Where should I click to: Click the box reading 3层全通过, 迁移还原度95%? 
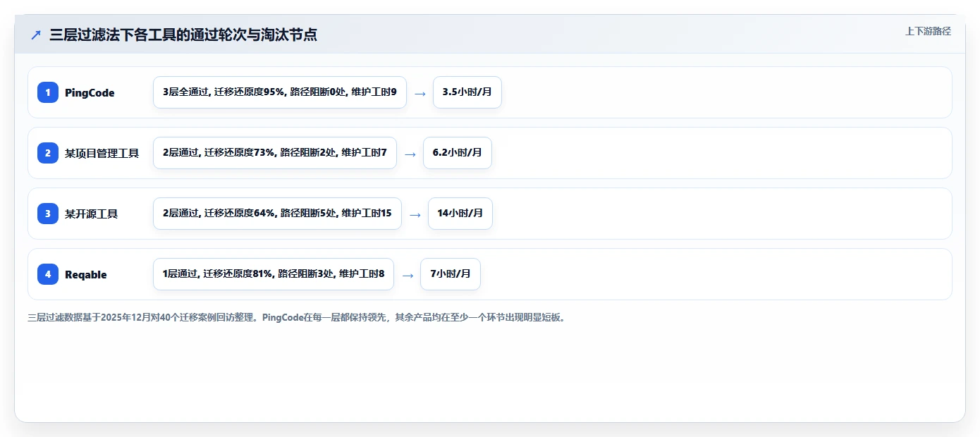pyautogui.click(x=280, y=92)
